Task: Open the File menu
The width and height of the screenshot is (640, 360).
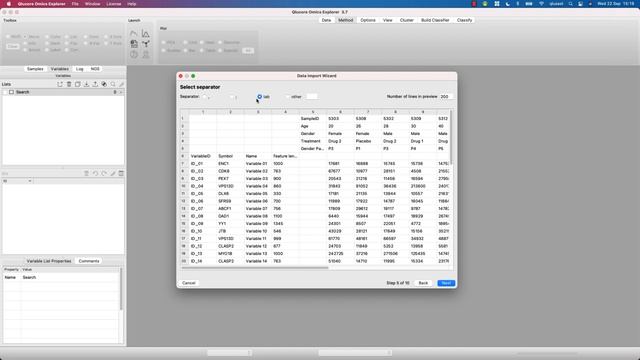Action: coord(75,4)
